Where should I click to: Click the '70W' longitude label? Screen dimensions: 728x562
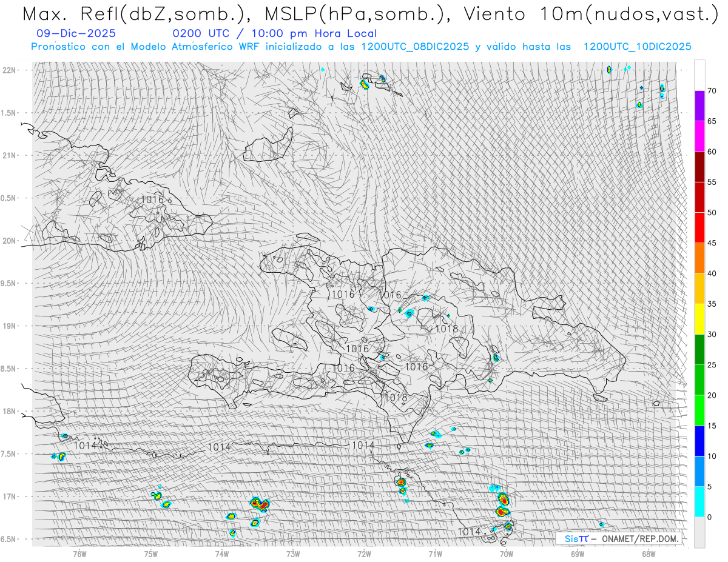click(507, 554)
